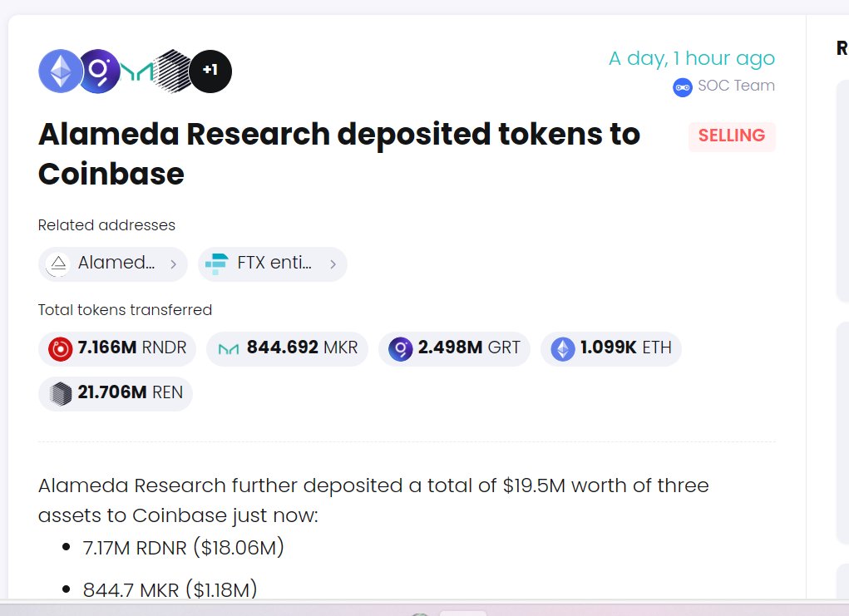
Task: Select the '2.498M GRT' token tag
Action: pyautogui.click(x=454, y=348)
